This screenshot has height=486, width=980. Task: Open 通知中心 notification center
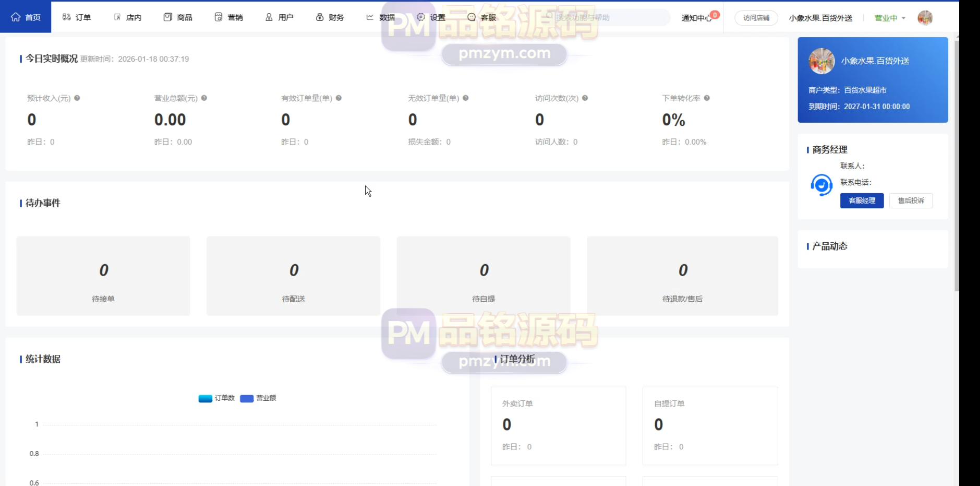tap(696, 18)
